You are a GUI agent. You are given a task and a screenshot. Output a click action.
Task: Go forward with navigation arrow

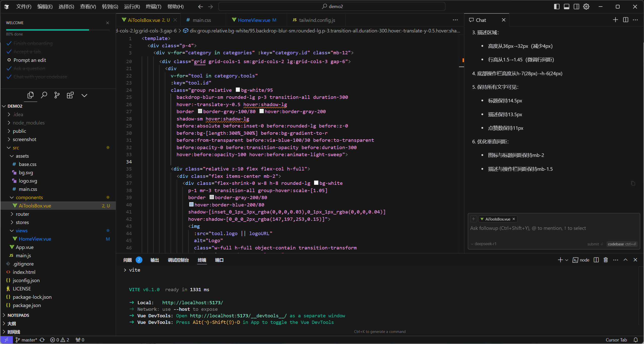210,7
